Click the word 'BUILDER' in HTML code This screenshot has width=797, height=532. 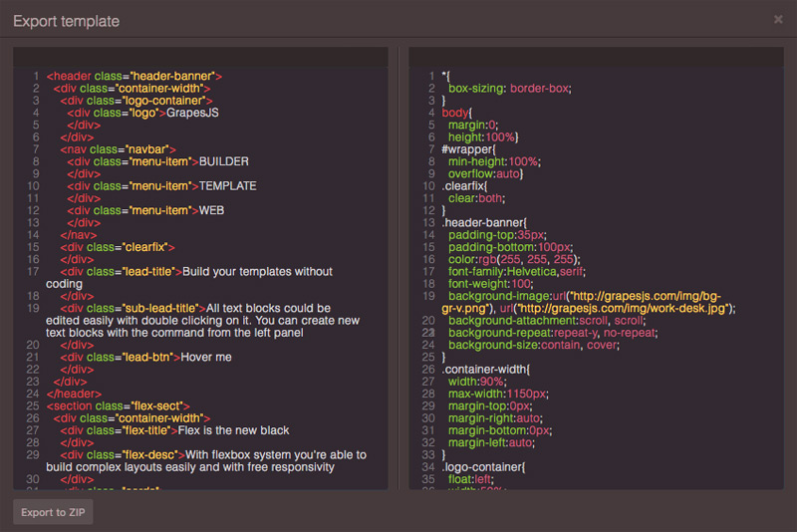point(223,161)
